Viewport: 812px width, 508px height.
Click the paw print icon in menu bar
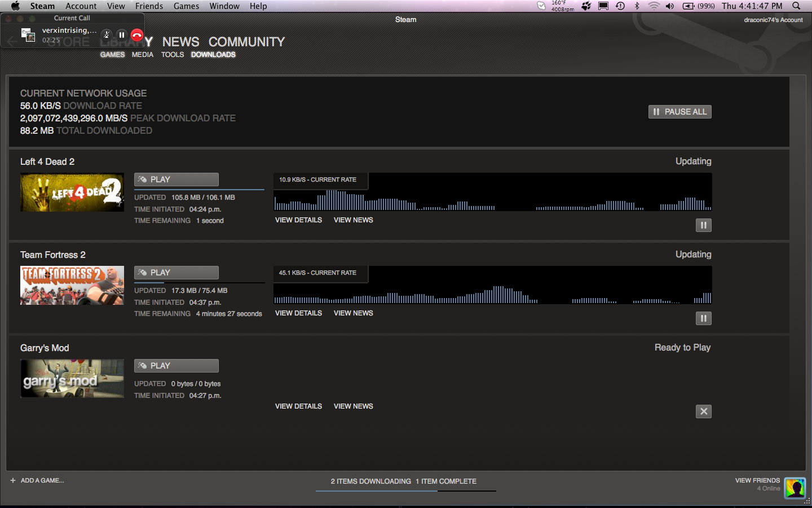coord(586,6)
